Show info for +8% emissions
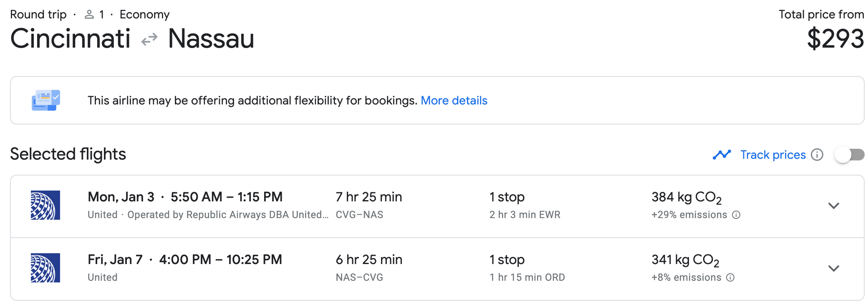Screen dimensions: 868x305 point(730,277)
